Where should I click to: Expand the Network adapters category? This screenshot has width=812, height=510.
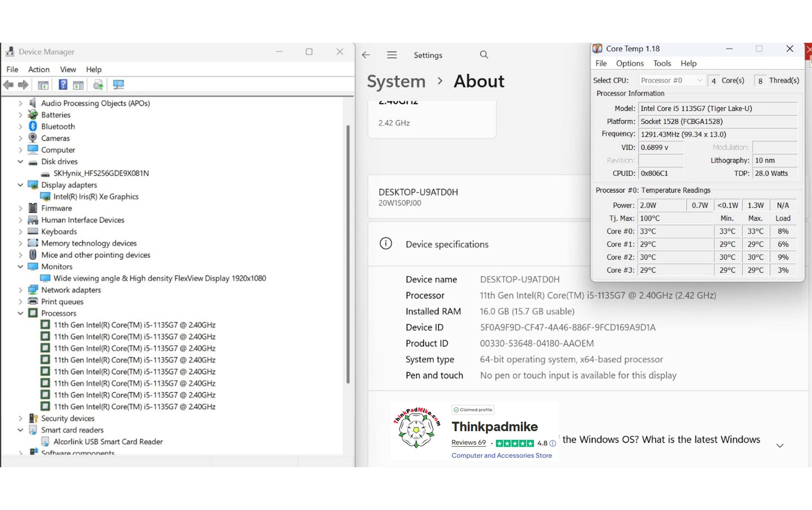coord(20,290)
